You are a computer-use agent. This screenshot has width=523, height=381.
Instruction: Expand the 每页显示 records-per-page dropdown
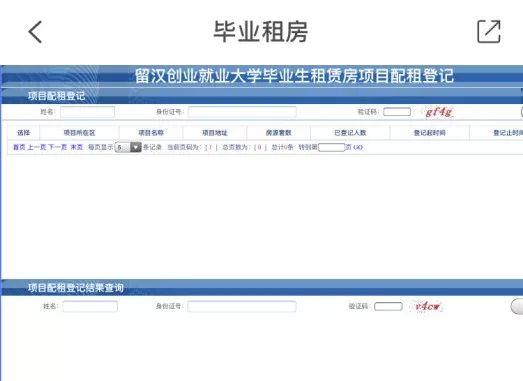(128, 147)
